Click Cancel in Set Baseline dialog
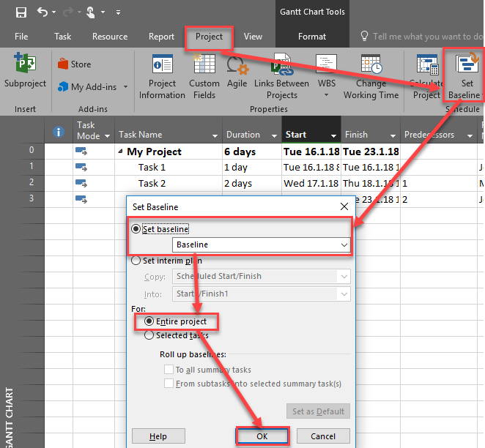The height and width of the screenshot is (448, 485). coord(323,436)
